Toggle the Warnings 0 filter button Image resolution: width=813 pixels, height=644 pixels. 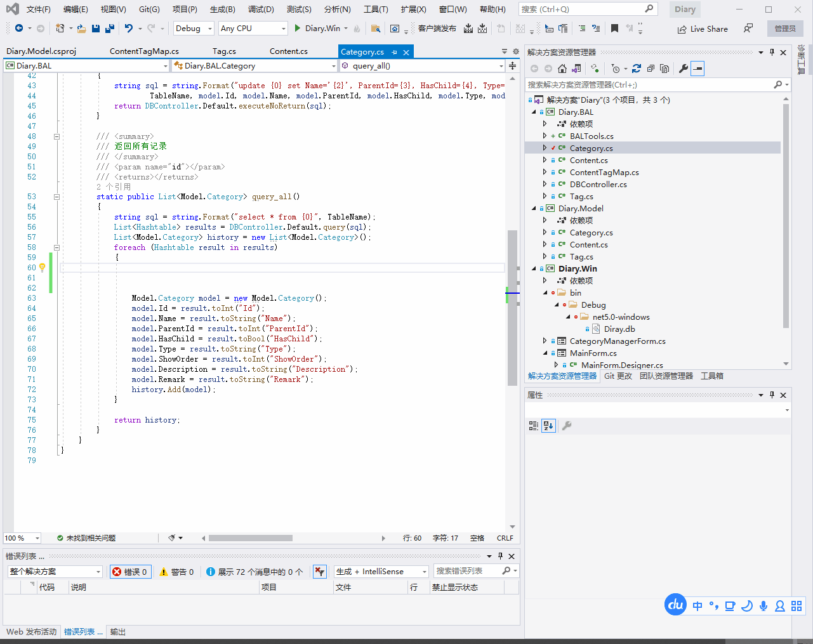click(x=177, y=572)
